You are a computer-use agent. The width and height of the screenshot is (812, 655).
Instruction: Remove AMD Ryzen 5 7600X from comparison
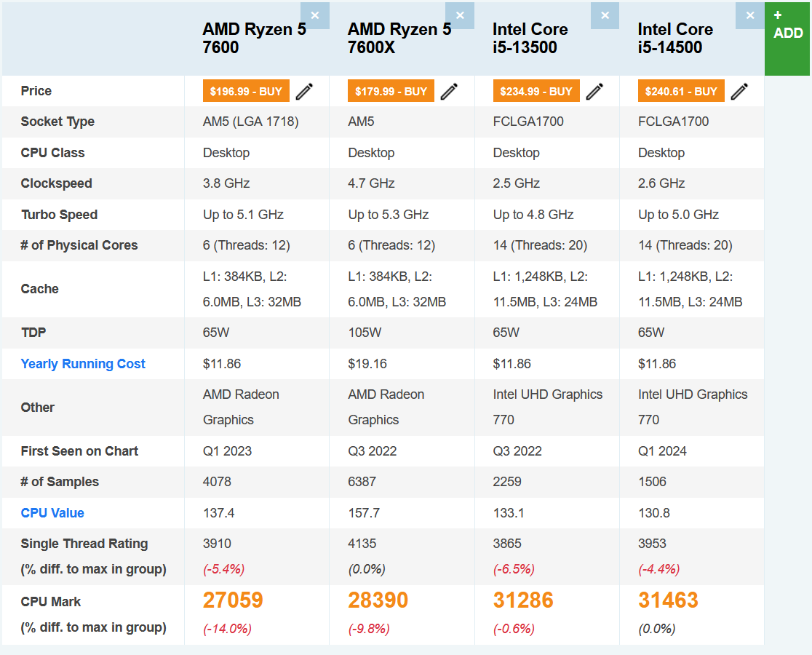click(x=460, y=15)
